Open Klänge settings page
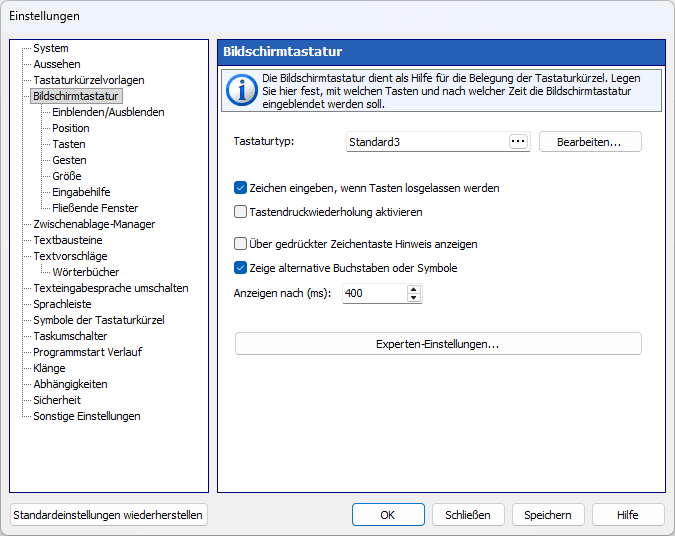675x536 pixels. click(49, 368)
